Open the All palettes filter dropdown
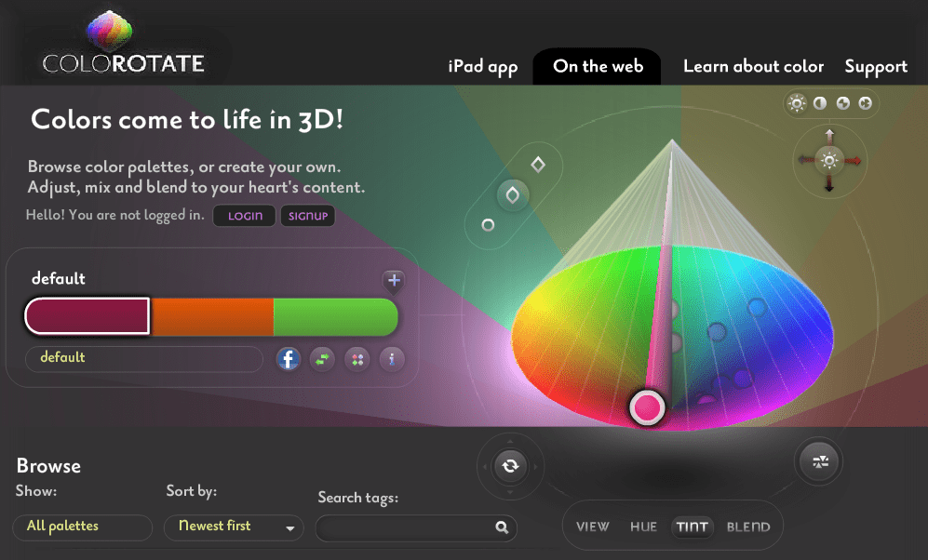This screenshot has height=560, width=928. point(82,527)
